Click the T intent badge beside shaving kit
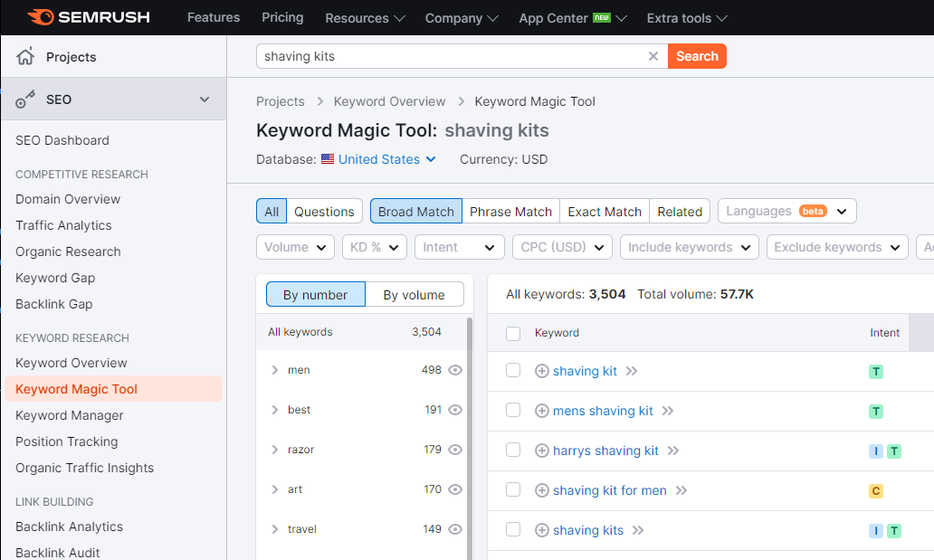 coord(876,371)
